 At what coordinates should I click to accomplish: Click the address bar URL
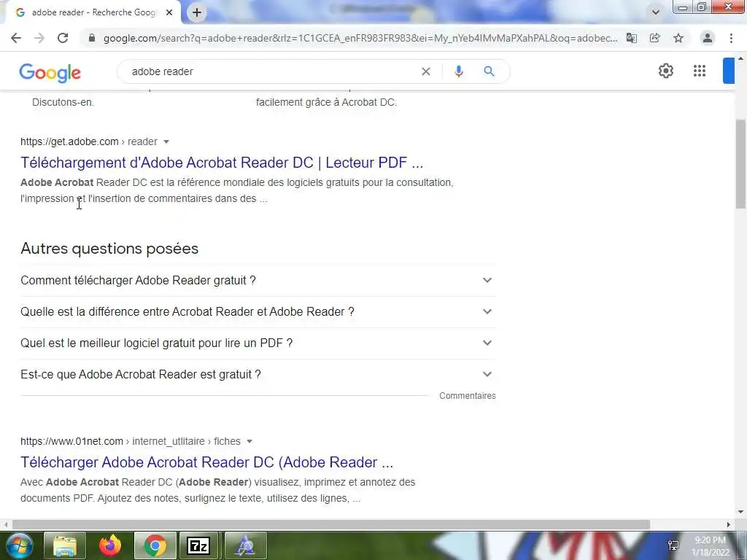(360, 38)
